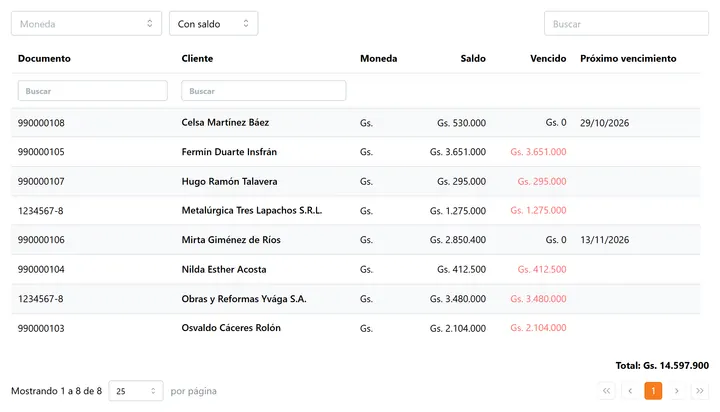
Task: Click red vencido amount Gs. 295.000
Action: coord(542,181)
